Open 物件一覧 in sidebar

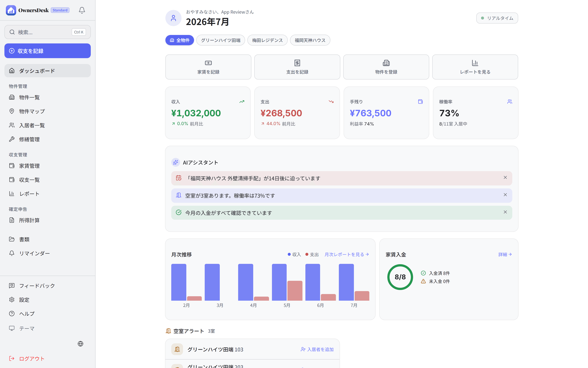[x=48, y=97]
